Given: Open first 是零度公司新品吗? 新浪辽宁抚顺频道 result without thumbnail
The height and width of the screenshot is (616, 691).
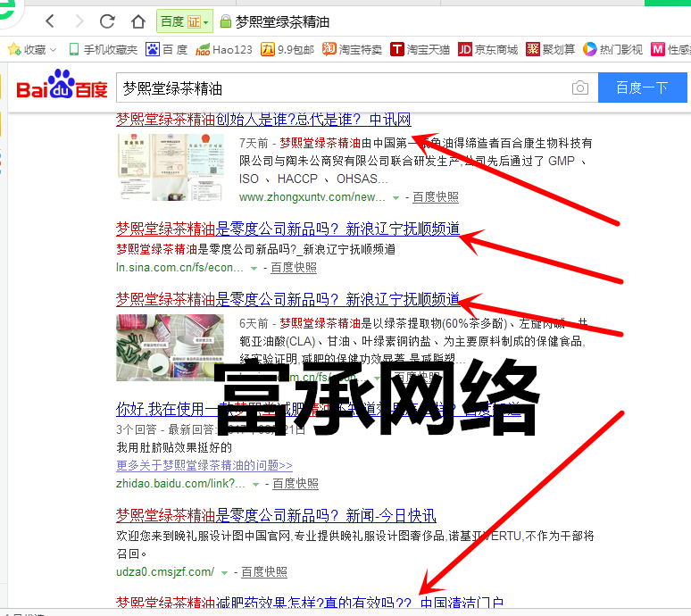Looking at the screenshot, I should coord(287,229).
